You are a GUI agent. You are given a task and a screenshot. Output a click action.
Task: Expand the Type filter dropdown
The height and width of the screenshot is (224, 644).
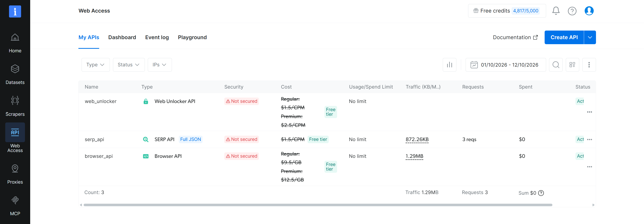[96, 65]
